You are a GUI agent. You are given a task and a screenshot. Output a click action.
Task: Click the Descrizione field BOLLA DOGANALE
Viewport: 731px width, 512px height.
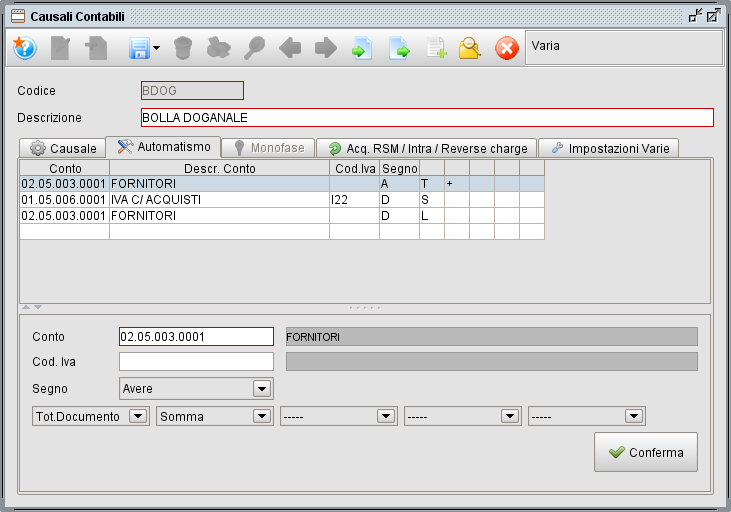[427, 118]
